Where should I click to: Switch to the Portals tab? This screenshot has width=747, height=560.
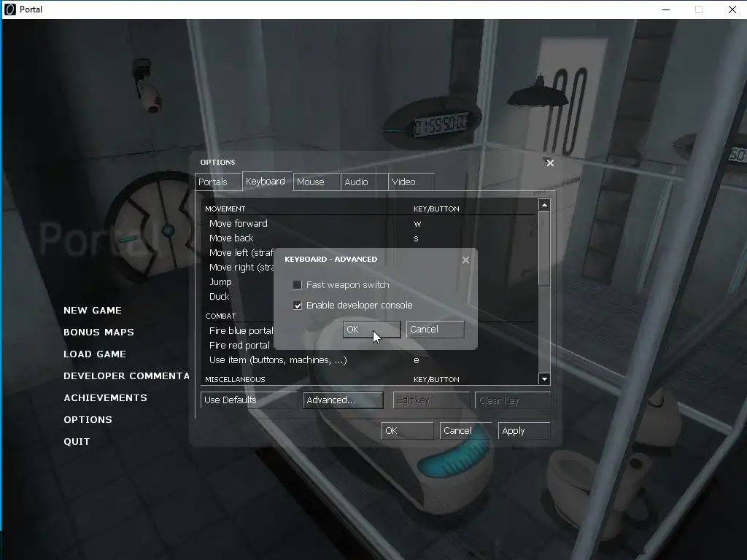(x=218, y=182)
